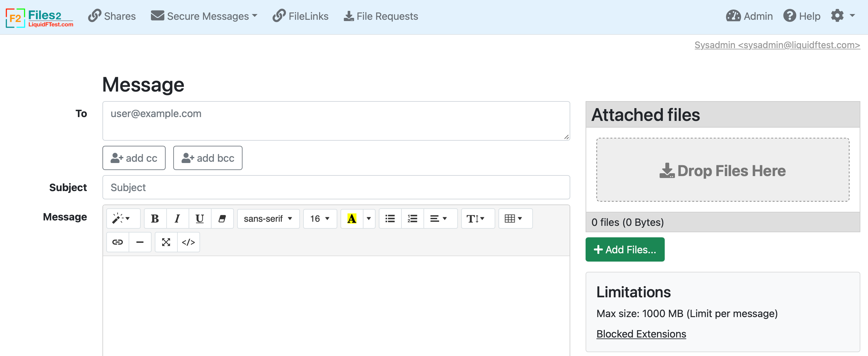Toggle bold formatting in editor toolbar
Viewport: 868px width, 356px height.
pos(155,219)
